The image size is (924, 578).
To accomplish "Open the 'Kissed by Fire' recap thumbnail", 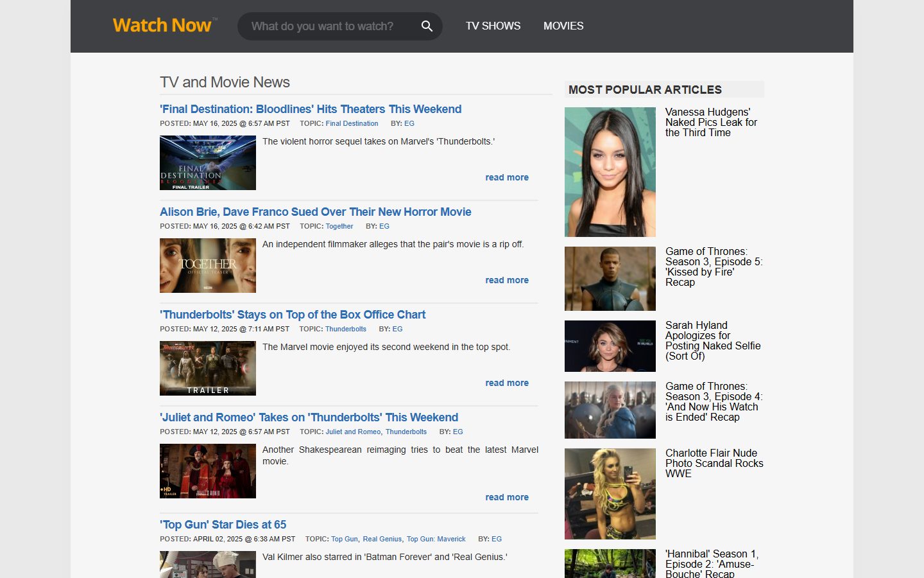I will (610, 279).
